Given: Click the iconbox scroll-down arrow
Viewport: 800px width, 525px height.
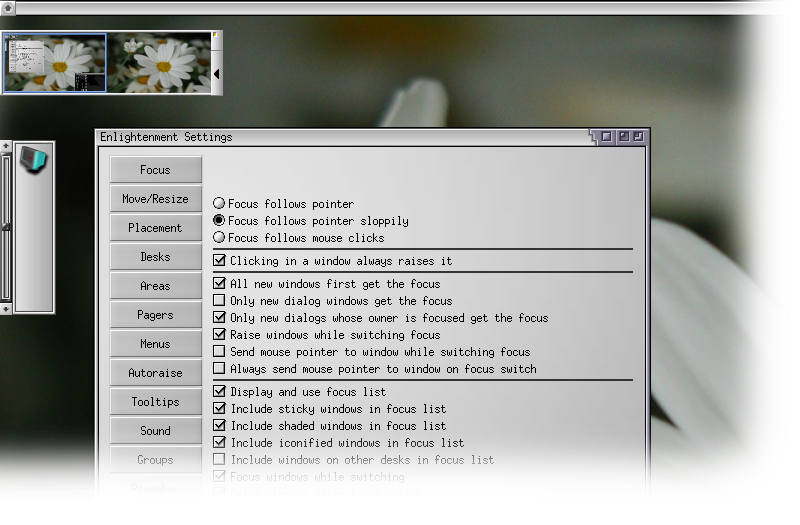Looking at the screenshot, I should 6,309.
